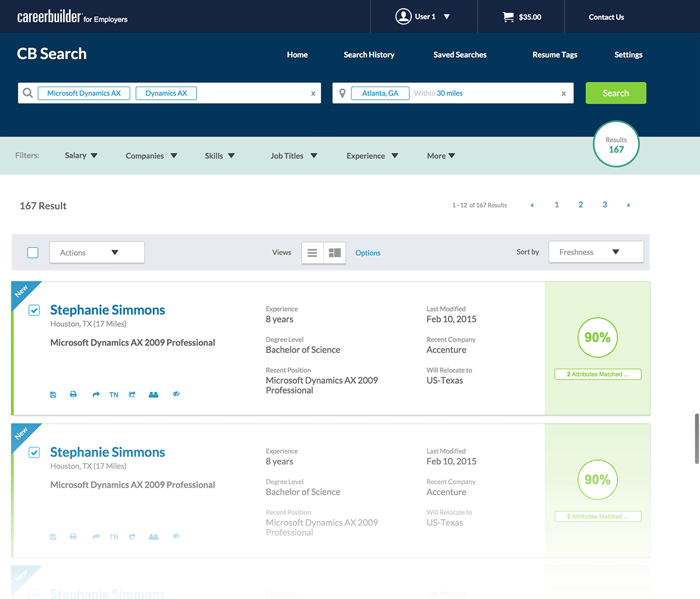Save the second Stephanie Simmons result
Screen dimensions: 700x599
pyautogui.click(x=53, y=537)
